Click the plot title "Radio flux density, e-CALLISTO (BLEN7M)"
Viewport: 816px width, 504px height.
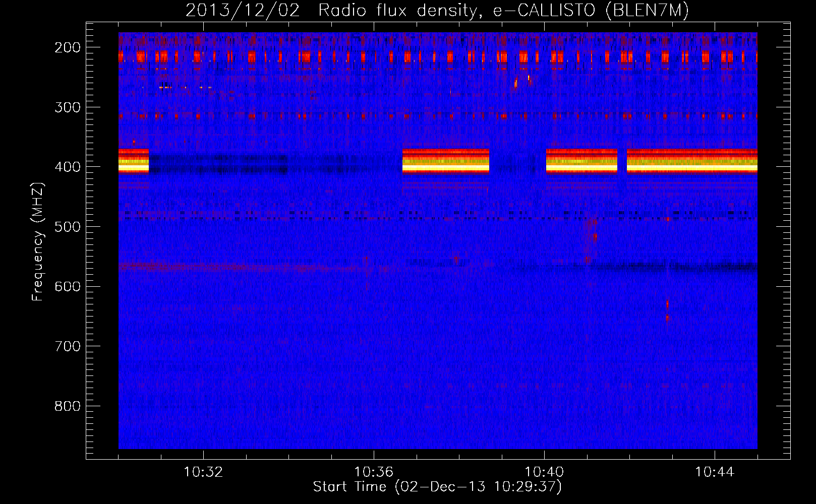tap(503, 11)
